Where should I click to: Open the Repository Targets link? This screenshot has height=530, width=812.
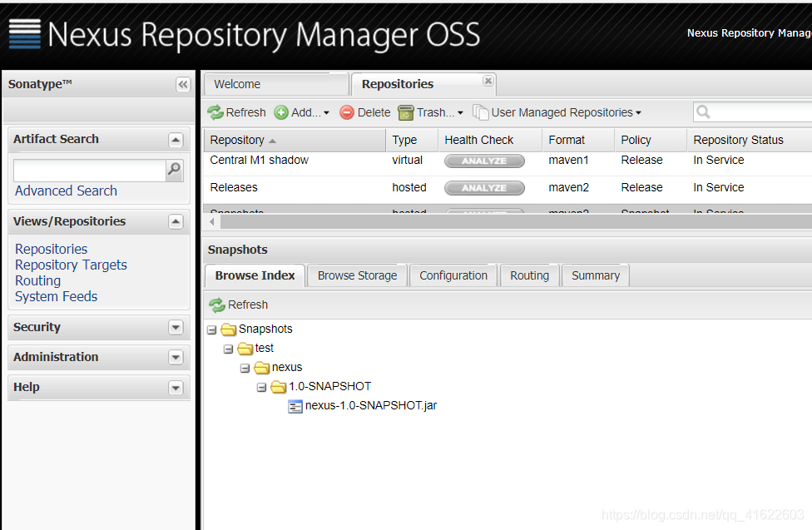71,265
